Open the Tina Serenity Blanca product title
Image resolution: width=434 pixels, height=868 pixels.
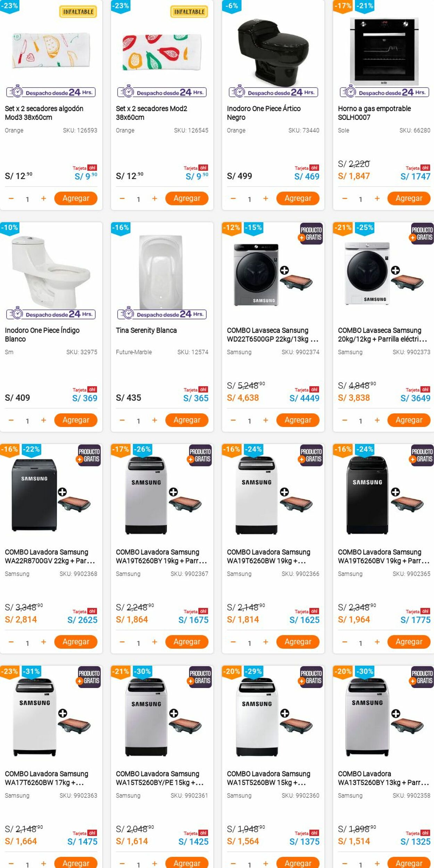(x=146, y=330)
